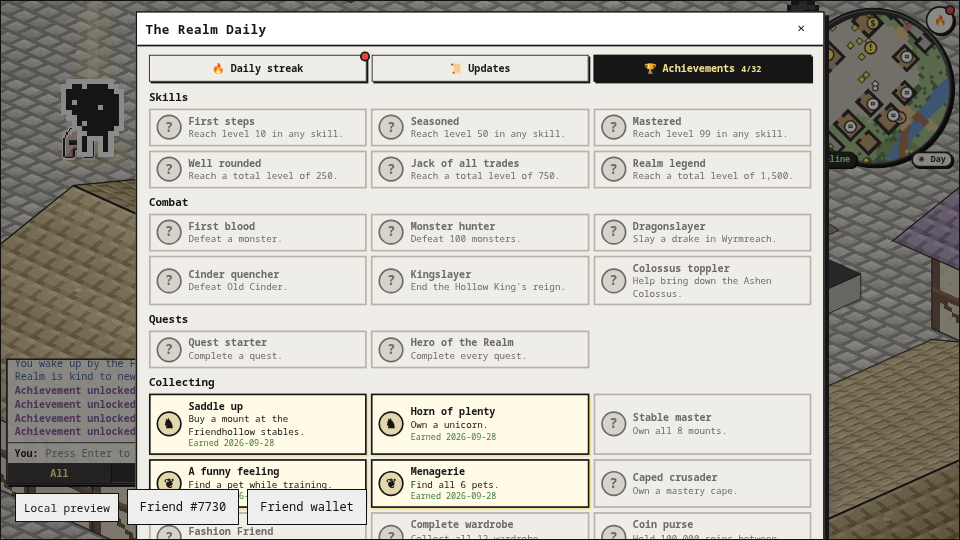Screen dimensions: 960x540
Task: Click the Combat section heading
Action: pos(168,202)
